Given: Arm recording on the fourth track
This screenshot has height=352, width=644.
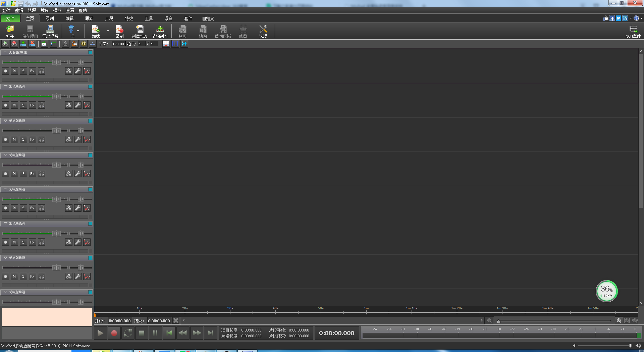Looking at the screenshot, I should tap(5, 174).
